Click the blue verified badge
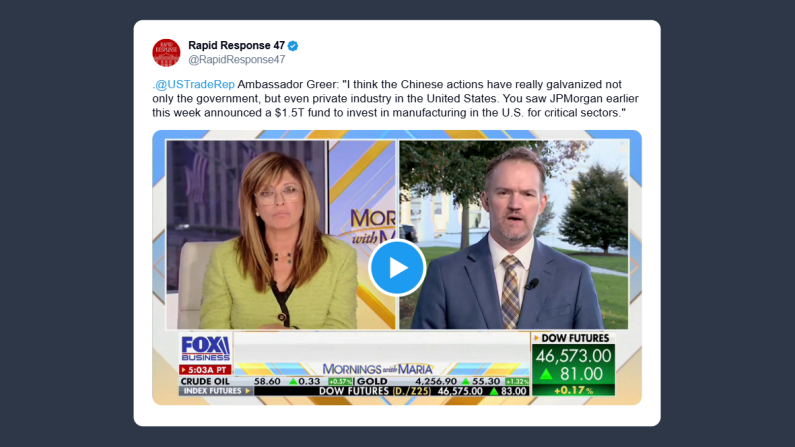The image size is (795, 447). (293, 46)
